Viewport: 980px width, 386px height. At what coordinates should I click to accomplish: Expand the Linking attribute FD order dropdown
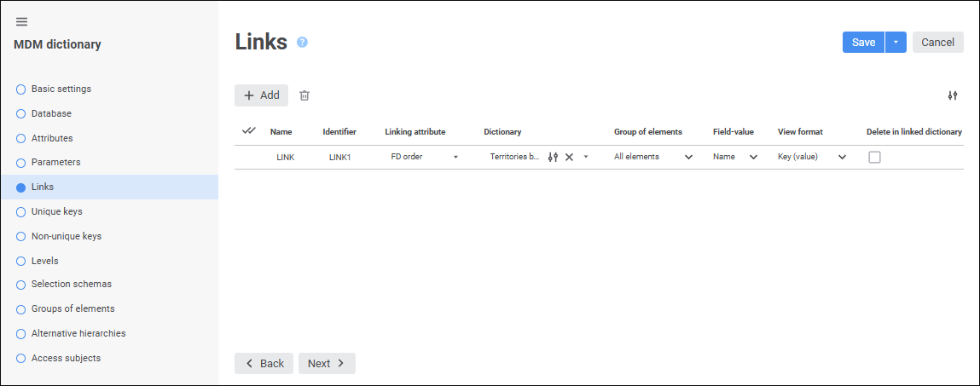455,157
